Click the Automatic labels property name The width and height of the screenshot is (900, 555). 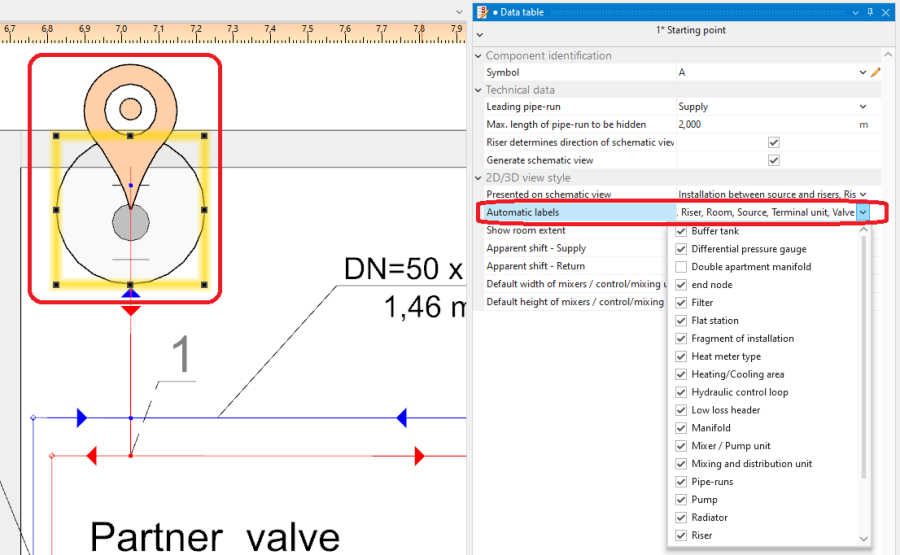click(522, 212)
